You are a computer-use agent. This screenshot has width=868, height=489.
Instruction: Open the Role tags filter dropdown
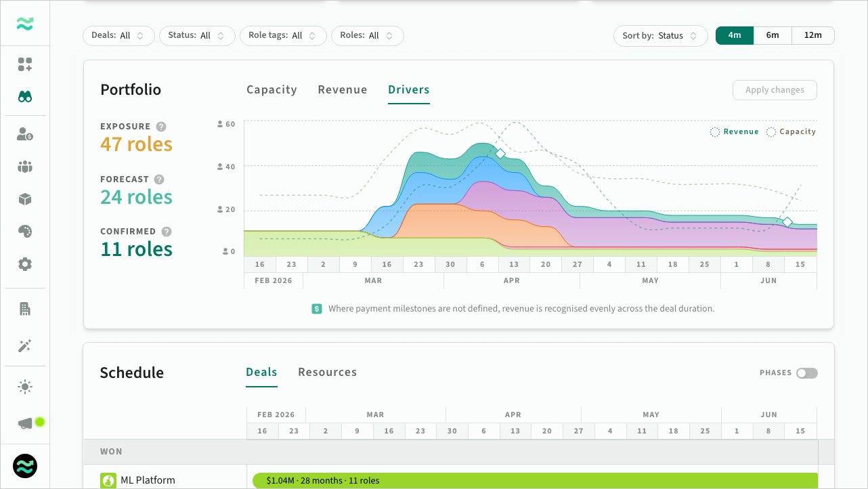(283, 36)
